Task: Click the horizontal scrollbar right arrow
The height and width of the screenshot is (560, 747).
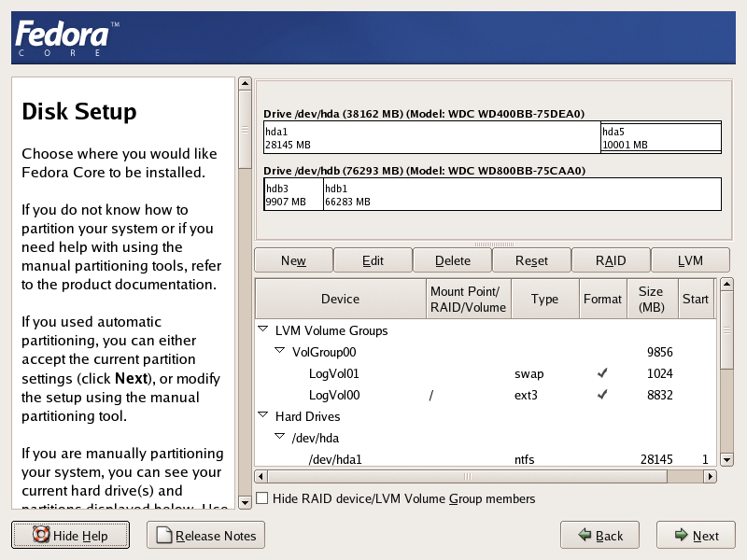Action: (x=711, y=476)
